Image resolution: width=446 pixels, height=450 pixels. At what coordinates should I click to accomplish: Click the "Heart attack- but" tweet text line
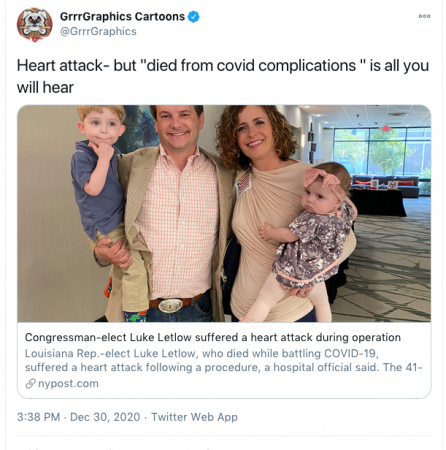[x=223, y=66]
